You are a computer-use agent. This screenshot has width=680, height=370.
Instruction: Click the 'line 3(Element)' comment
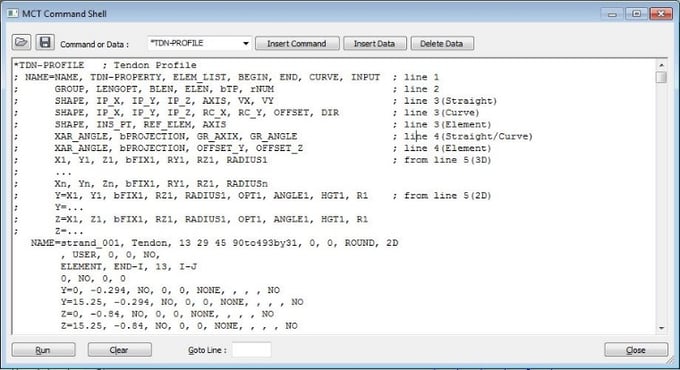(x=448, y=124)
